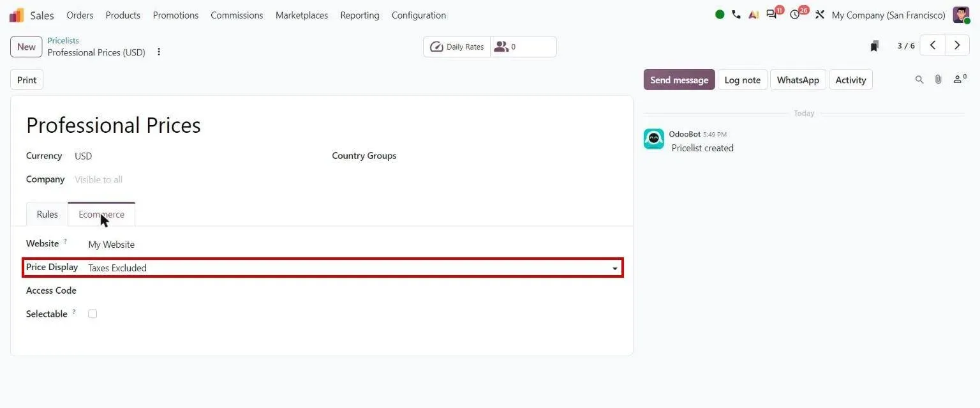Schedule an activity with Activity button
The image size is (980, 408).
point(850,80)
